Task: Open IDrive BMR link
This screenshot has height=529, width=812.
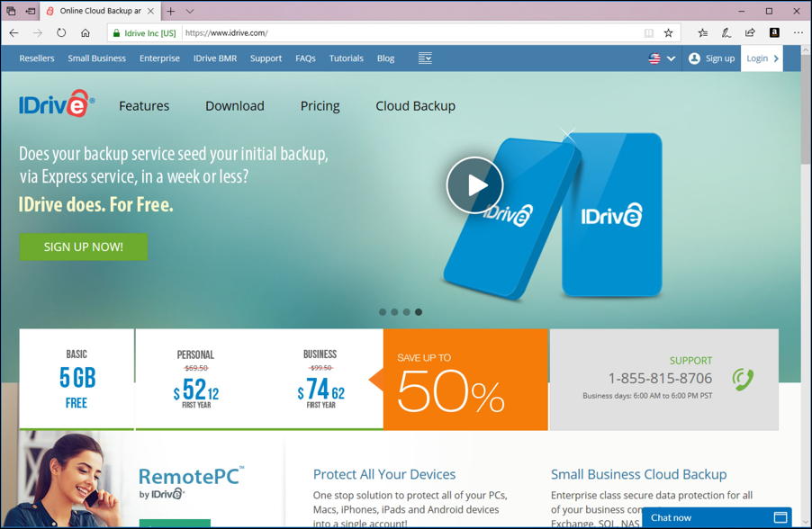Action: (215, 58)
